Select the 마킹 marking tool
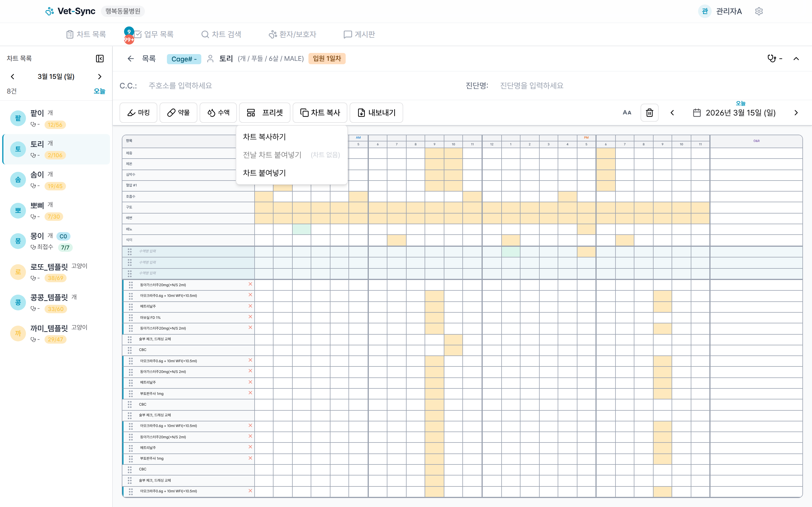812x507 pixels. pyautogui.click(x=138, y=113)
